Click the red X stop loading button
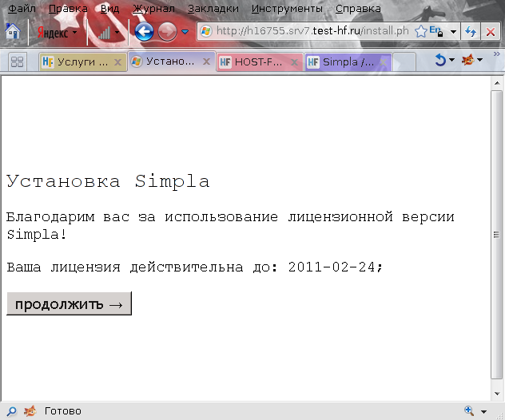The width and height of the screenshot is (505, 420). tap(490, 32)
